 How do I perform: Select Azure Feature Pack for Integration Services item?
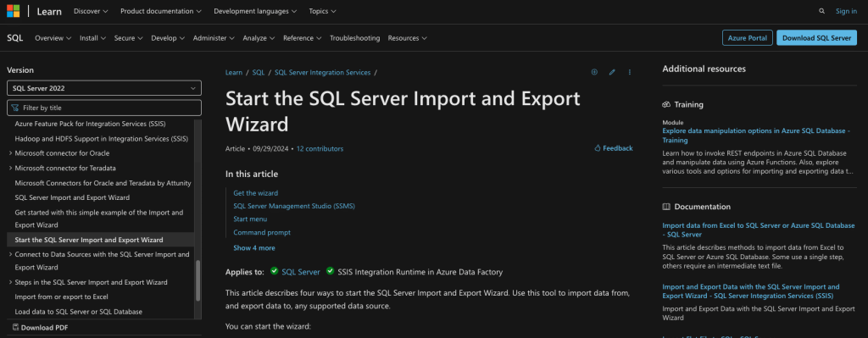90,124
